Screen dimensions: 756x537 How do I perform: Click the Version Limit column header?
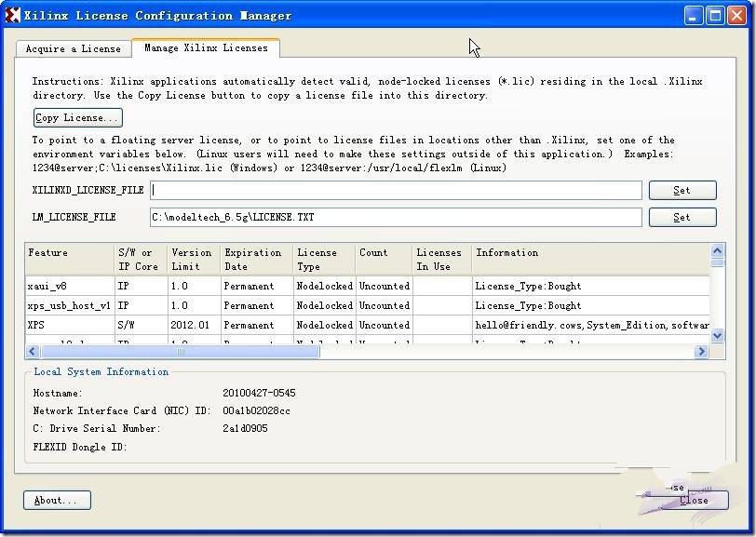click(195, 260)
